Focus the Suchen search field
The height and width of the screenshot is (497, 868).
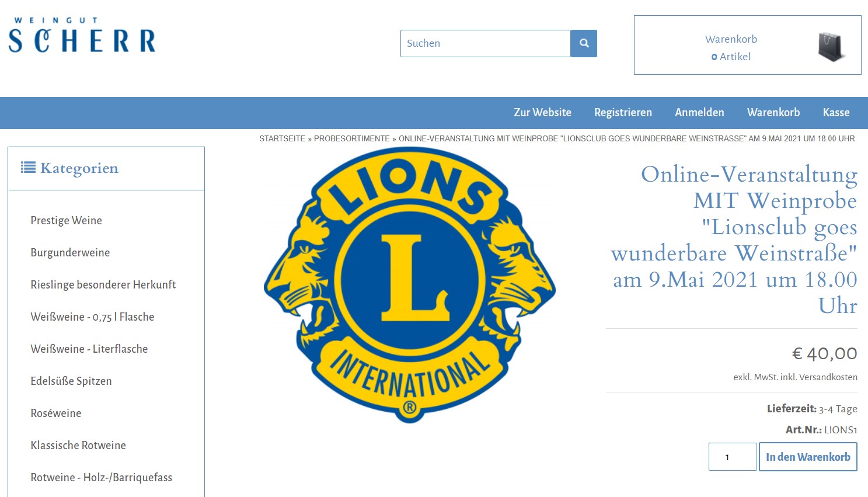(485, 43)
